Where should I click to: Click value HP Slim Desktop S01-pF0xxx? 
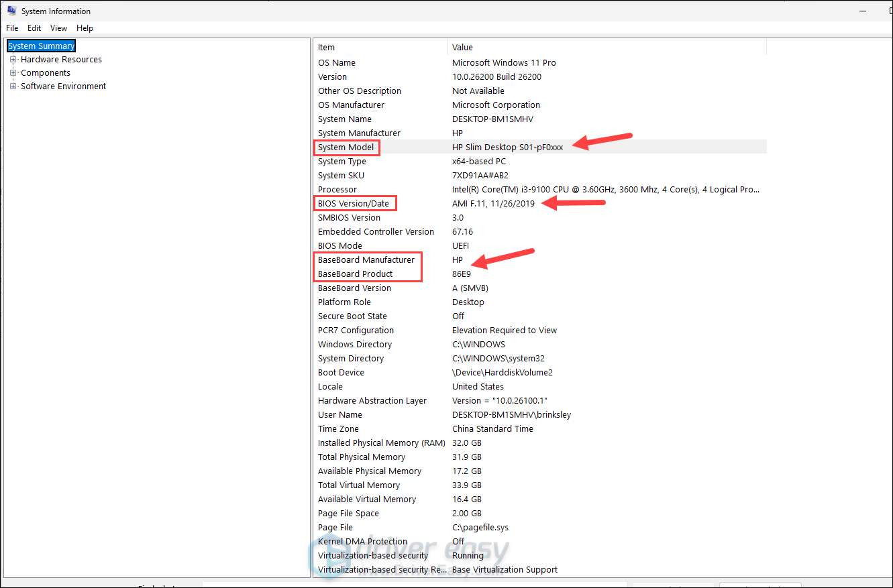pyautogui.click(x=508, y=147)
